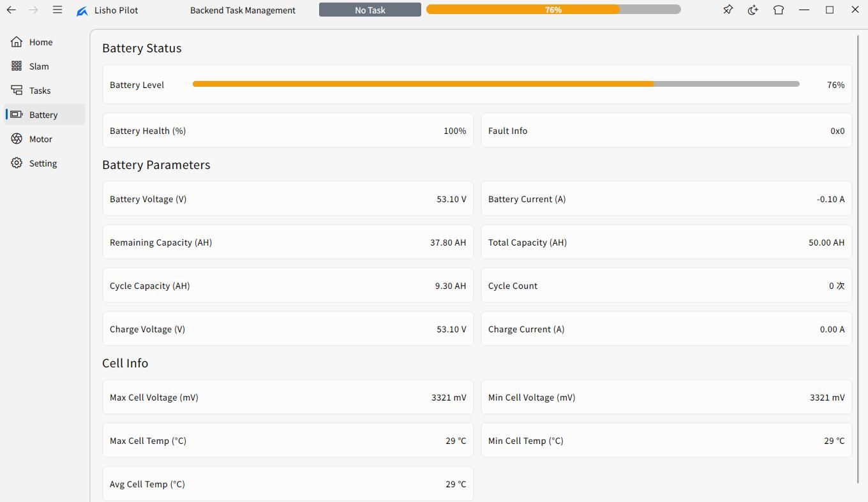Click the Home sidebar icon
Image resolution: width=868 pixels, height=502 pixels.
17,42
